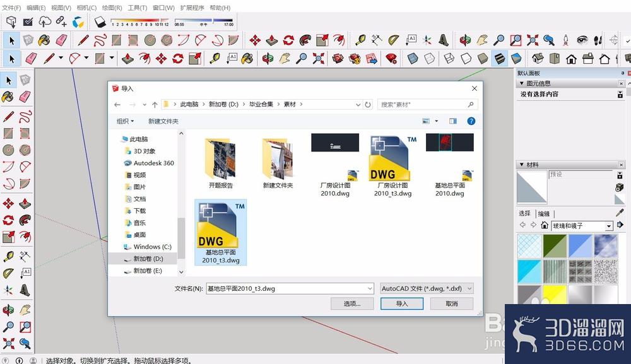Collapse the 材料 panel

[522, 165]
